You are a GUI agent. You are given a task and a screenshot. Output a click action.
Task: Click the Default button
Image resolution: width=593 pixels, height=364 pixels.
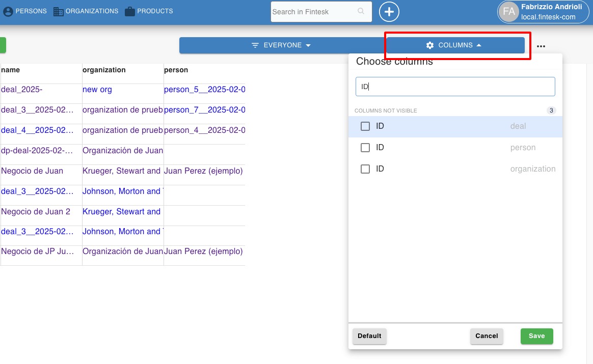click(369, 336)
